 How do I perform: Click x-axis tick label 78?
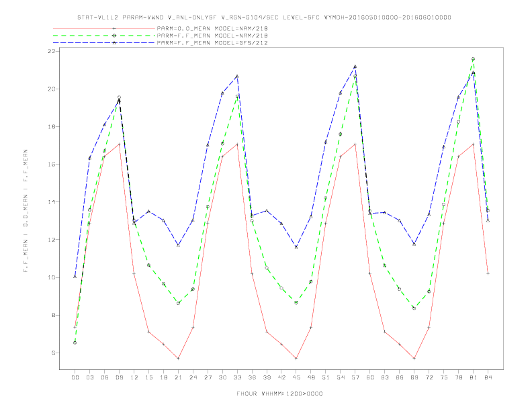click(x=458, y=377)
